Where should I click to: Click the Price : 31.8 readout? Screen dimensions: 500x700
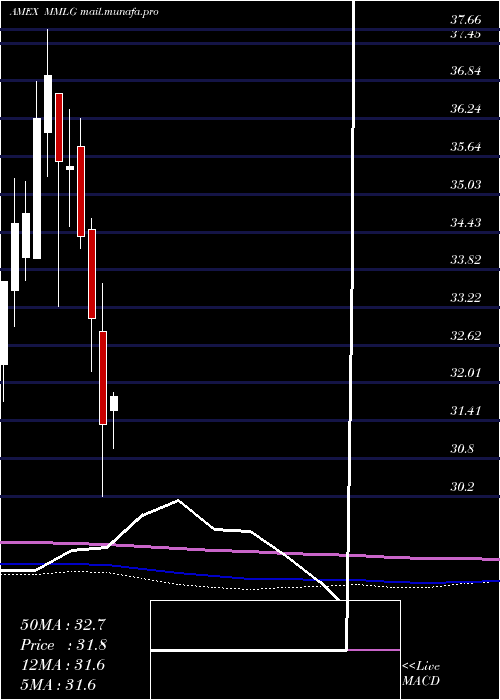point(63,645)
